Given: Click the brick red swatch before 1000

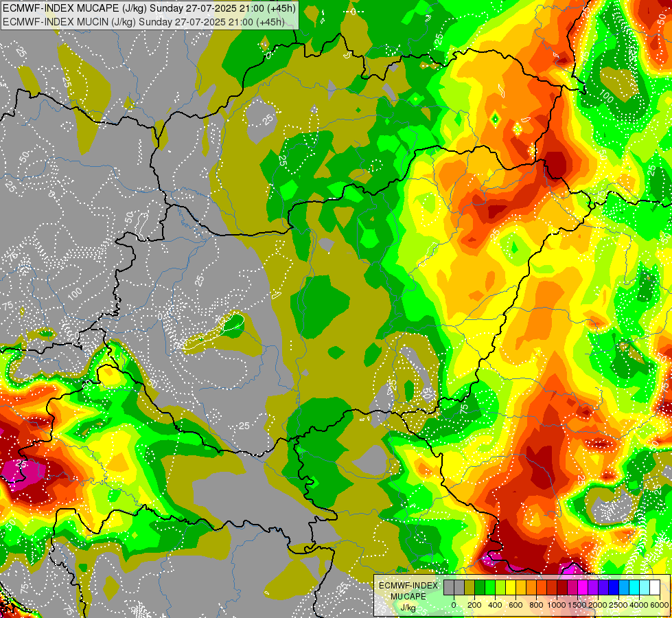Looking at the screenshot, I should pyautogui.click(x=552, y=587).
